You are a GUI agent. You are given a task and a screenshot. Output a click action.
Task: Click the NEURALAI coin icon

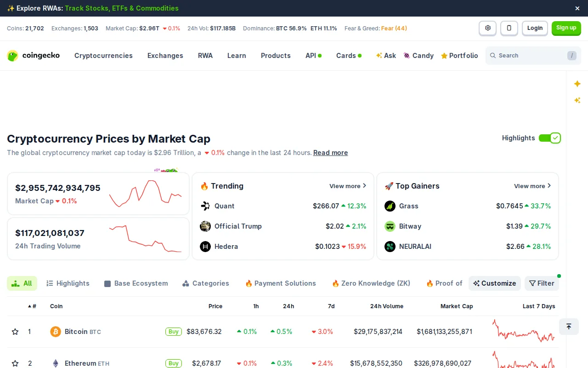390,247
